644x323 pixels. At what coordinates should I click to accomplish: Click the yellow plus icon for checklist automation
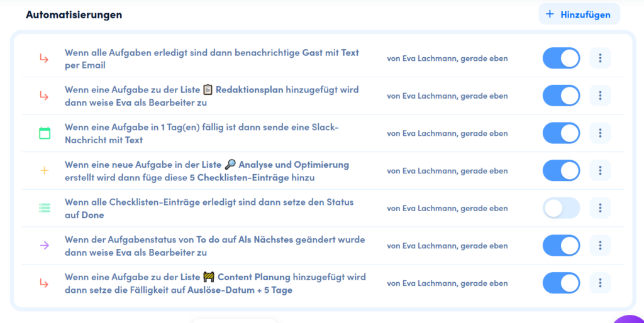(44, 170)
